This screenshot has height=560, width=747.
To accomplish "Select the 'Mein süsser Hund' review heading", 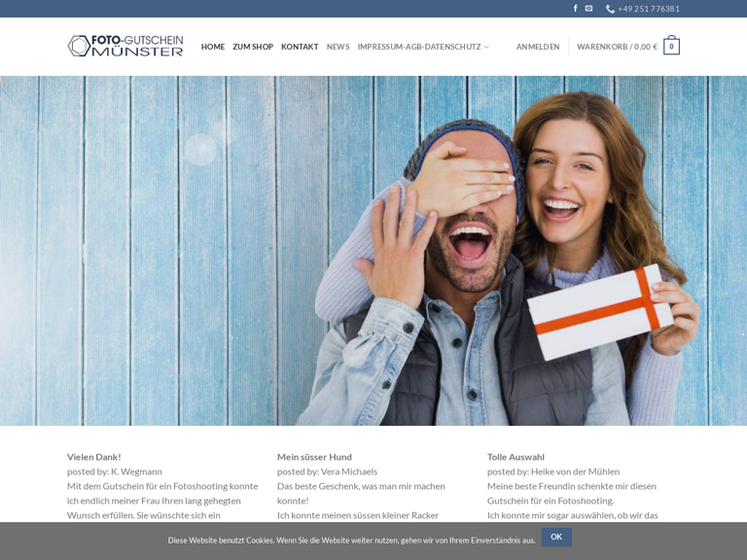I will 314,457.
